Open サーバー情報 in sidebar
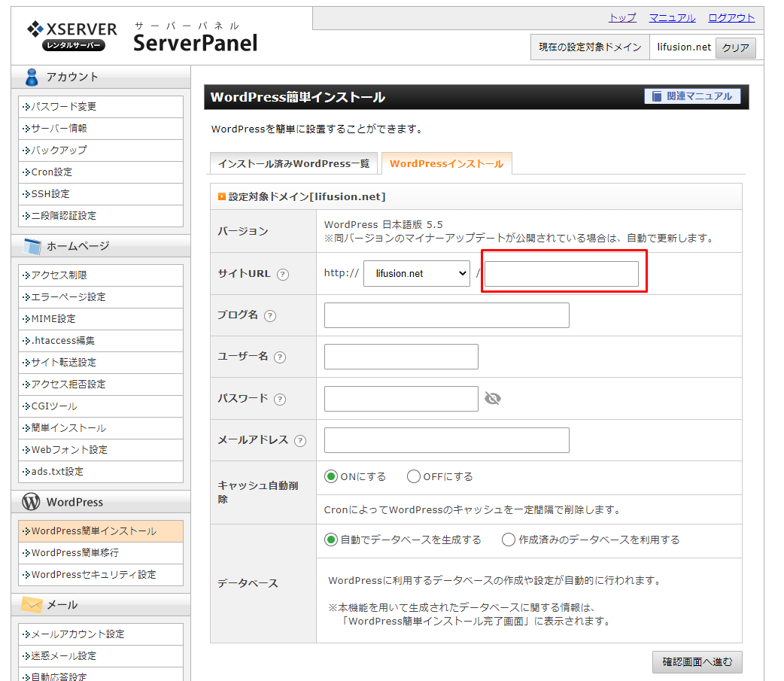 [101, 129]
